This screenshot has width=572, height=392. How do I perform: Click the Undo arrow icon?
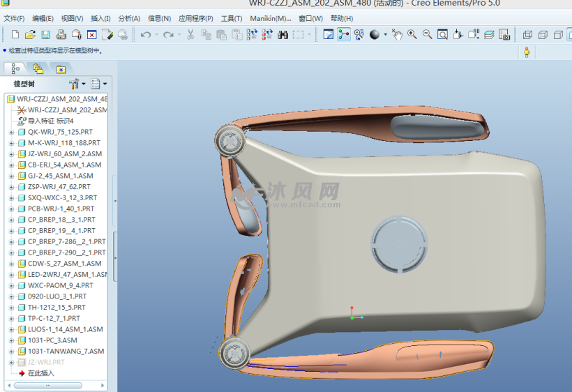(x=145, y=34)
